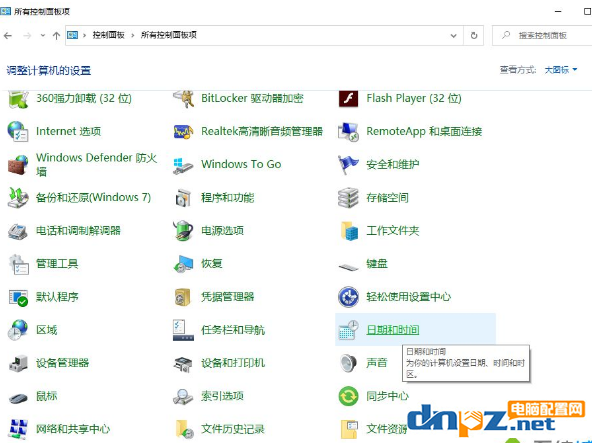Open the recent locations dropdown arrow

pos(43,36)
